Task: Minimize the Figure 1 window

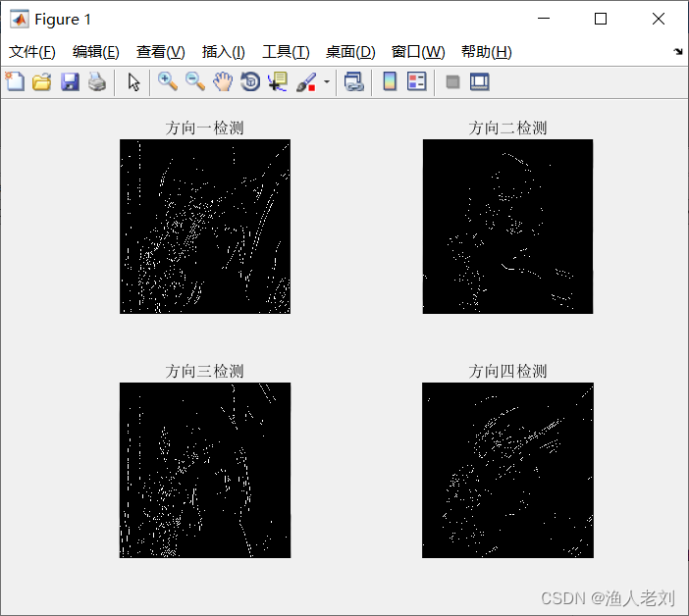Action: (544, 19)
